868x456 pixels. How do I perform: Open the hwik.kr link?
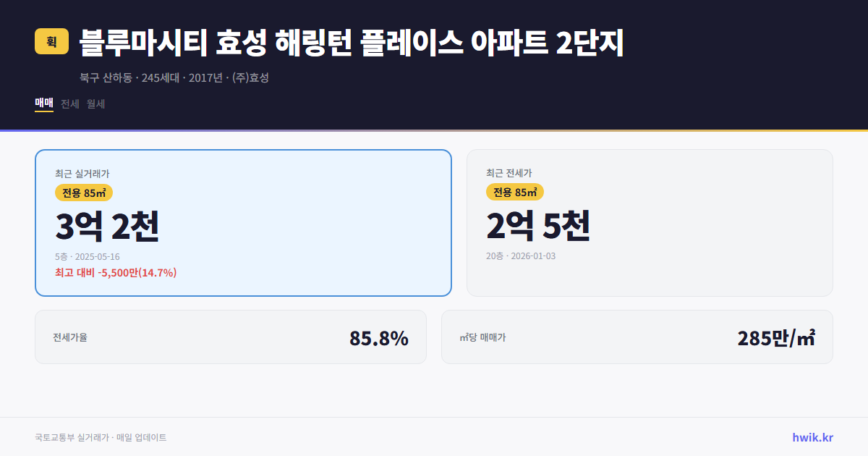(x=812, y=436)
